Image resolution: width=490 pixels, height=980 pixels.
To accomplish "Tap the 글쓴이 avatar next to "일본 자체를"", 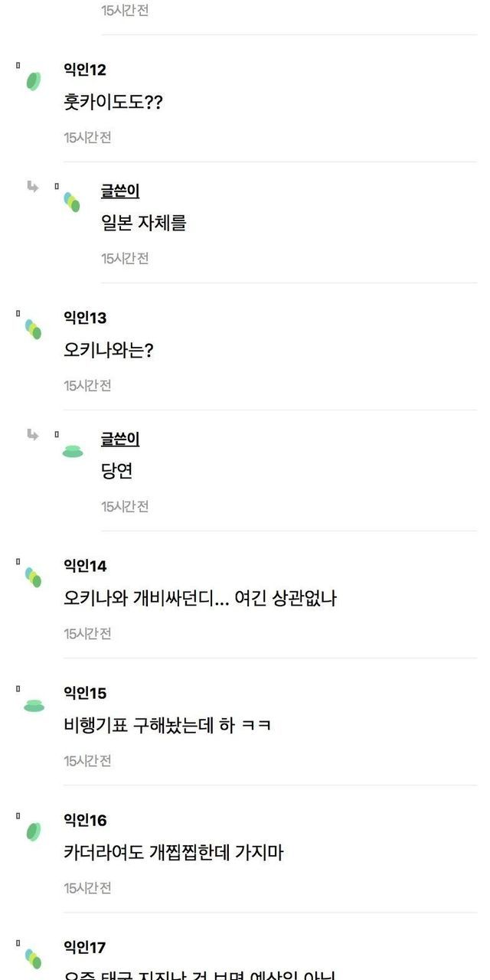I will point(72,202).
